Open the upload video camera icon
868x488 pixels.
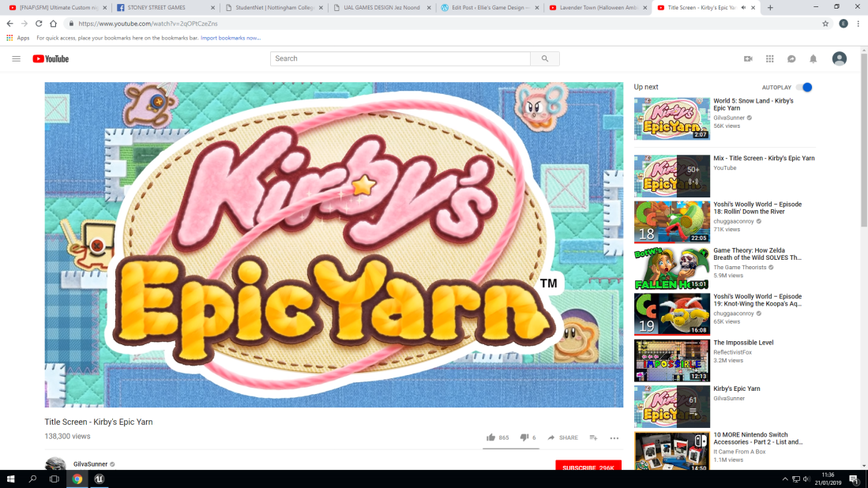748,58
